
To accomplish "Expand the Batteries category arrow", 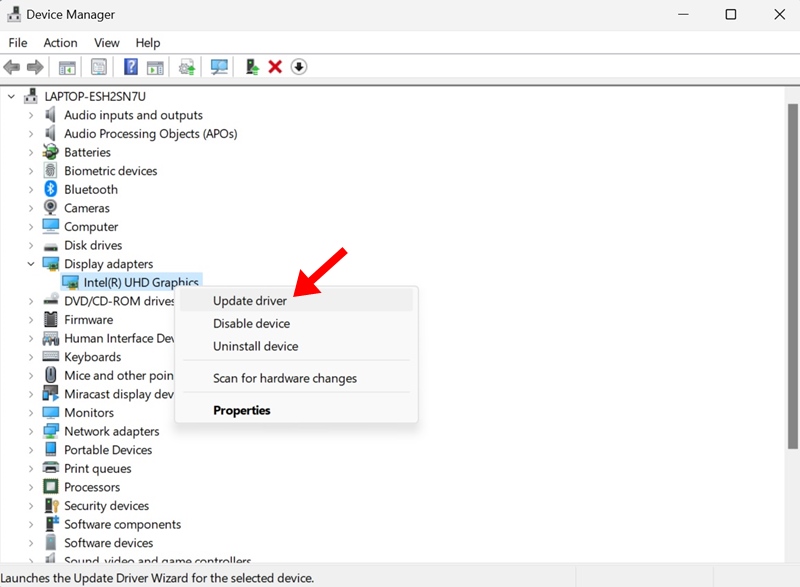I will pyautogui.click(x=31, y=153).
